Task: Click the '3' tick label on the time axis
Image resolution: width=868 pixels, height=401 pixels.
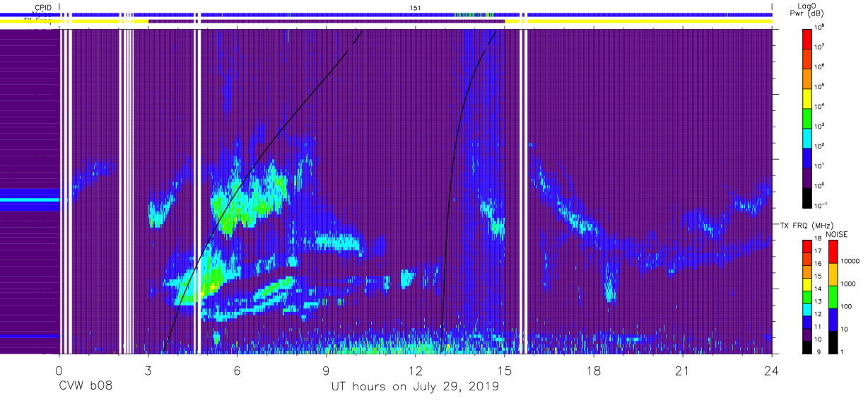Action: [148, 371]
